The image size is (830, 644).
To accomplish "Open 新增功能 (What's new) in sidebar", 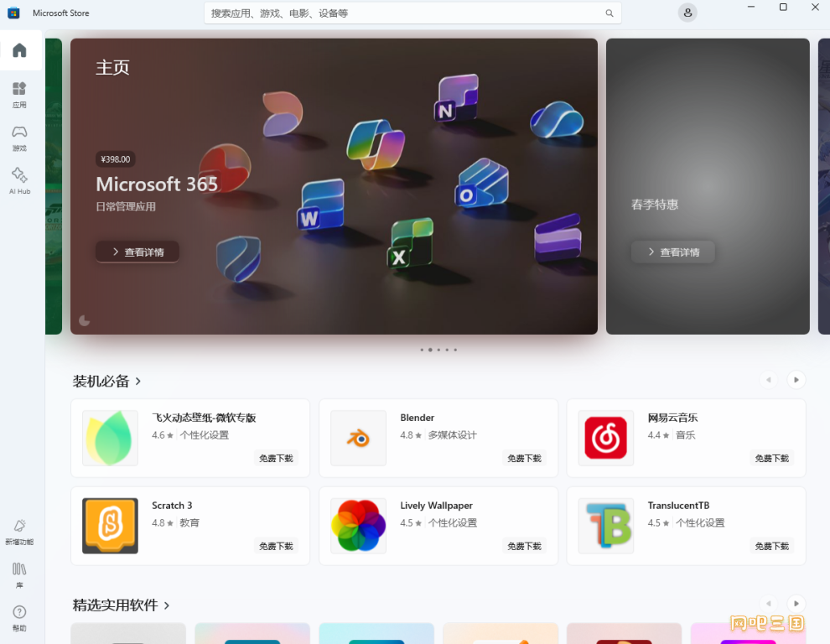I will click(x=19, y=532).
